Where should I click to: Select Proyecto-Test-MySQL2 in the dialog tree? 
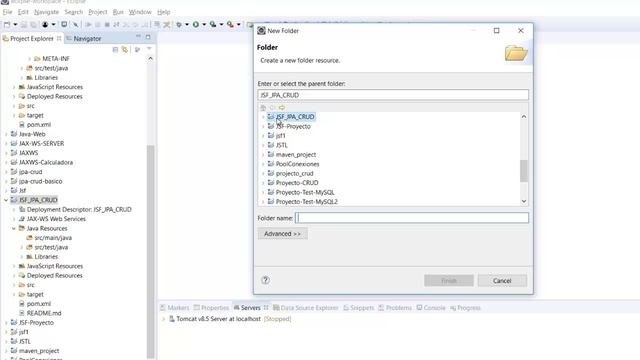[307, 202]
